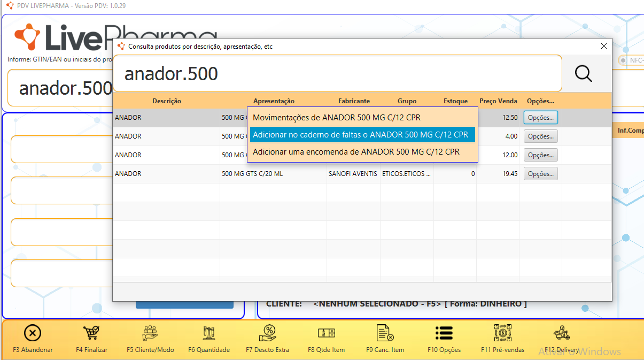Sort by the Preço Venda column header
This screenshot has height=360, width=644.
[x=498, y=101]
